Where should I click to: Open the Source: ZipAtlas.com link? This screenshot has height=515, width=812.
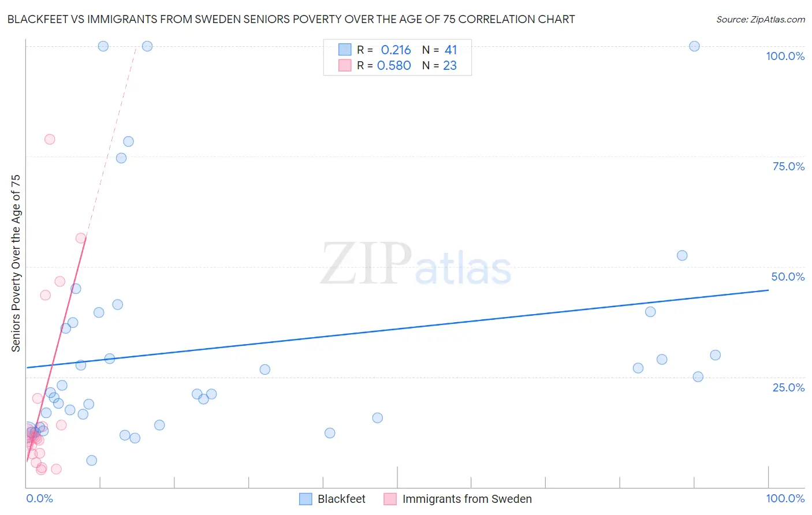(761, 19)
